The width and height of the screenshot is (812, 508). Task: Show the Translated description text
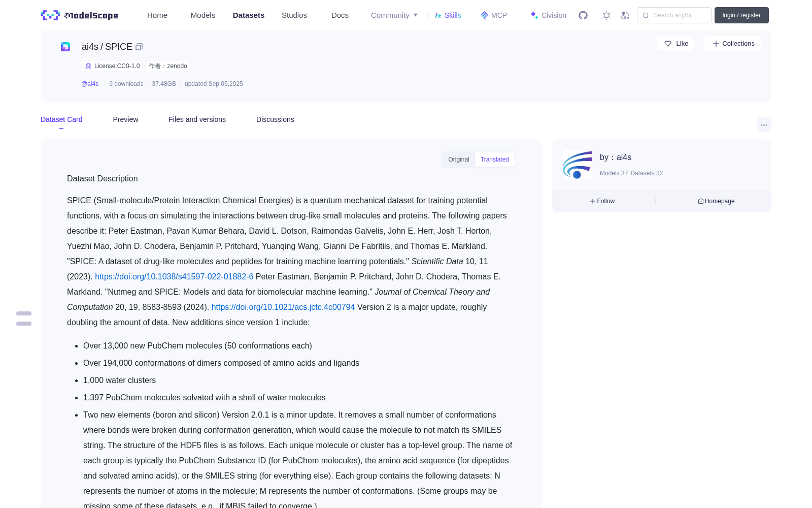(x=495, y=160)
